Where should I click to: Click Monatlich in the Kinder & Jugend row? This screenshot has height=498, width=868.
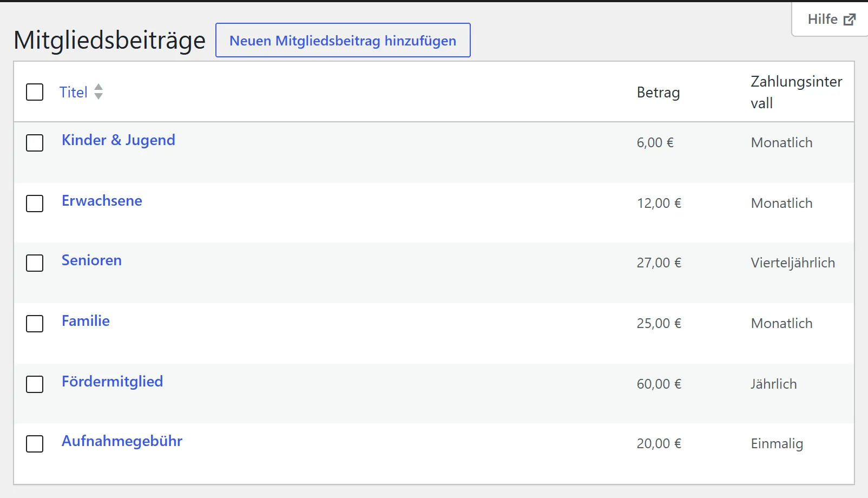(x=781, y=143)
